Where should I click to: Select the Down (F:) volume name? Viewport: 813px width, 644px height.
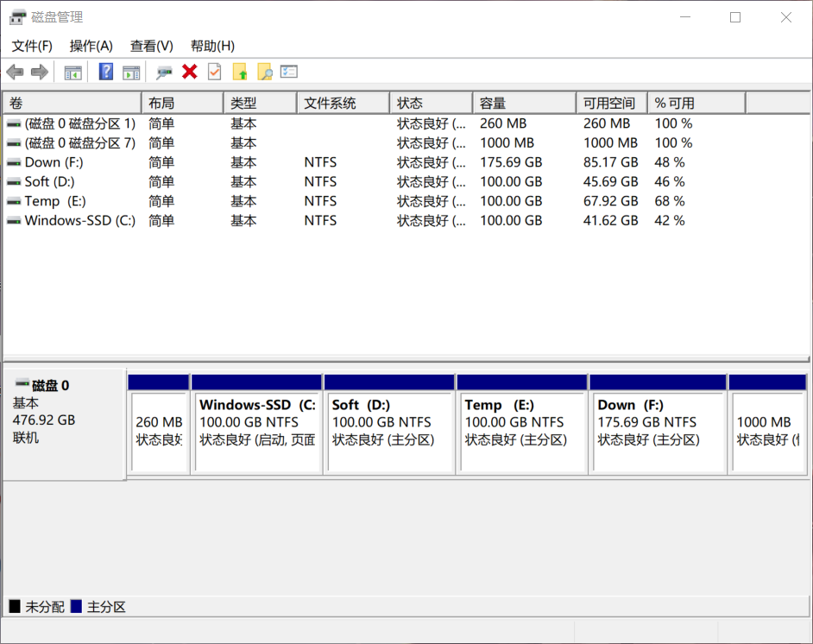[x=54, y=162]
